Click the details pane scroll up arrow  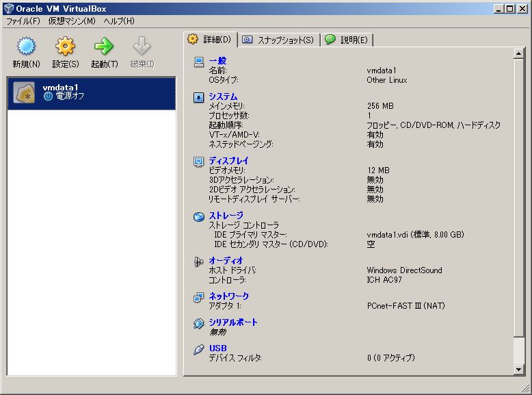518,53
